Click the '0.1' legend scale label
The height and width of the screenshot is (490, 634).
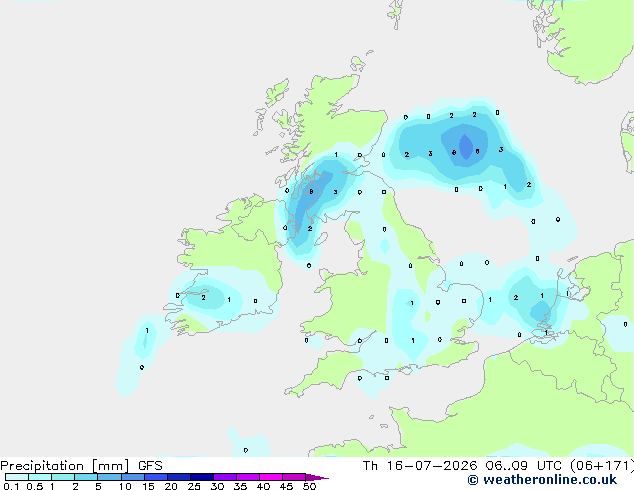11,486
